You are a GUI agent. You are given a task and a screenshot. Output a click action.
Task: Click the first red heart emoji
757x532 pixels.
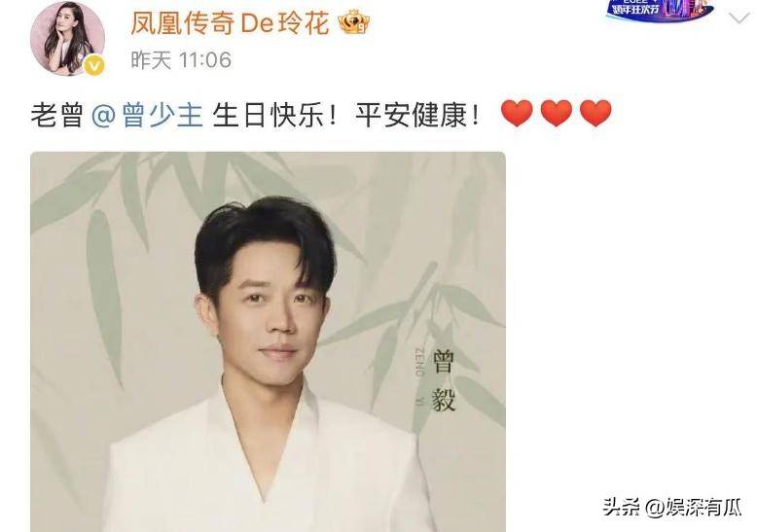517,113
